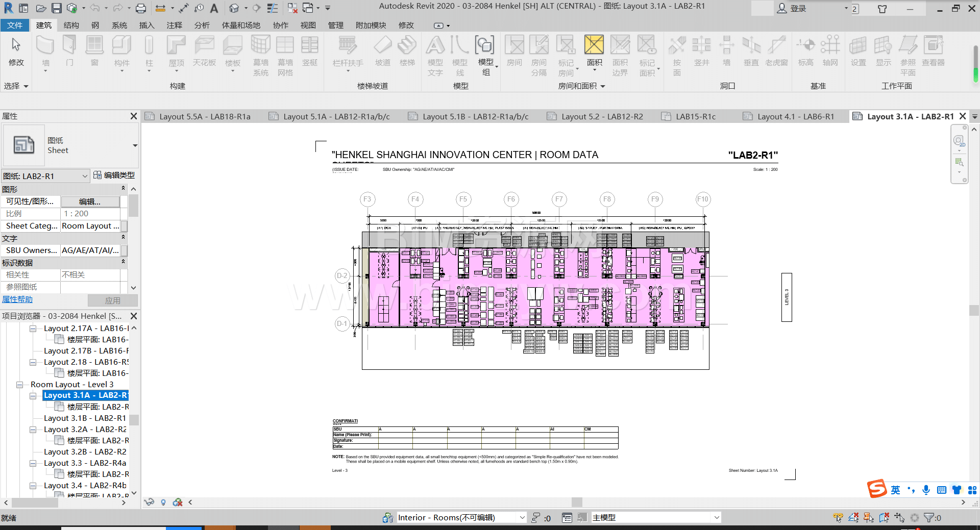The width and height of the screenshot is (980, 530).
Task: Select the Area Boundary tool
Action: [620, 55]
